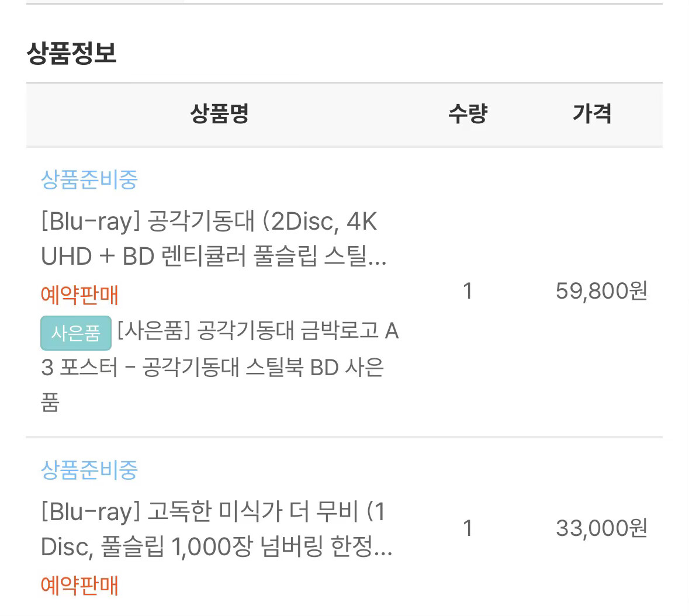Image resolution: width=689 pixels, height=616 pixels.
Task: Click the 사은품 teal badge
Action: 75,333
